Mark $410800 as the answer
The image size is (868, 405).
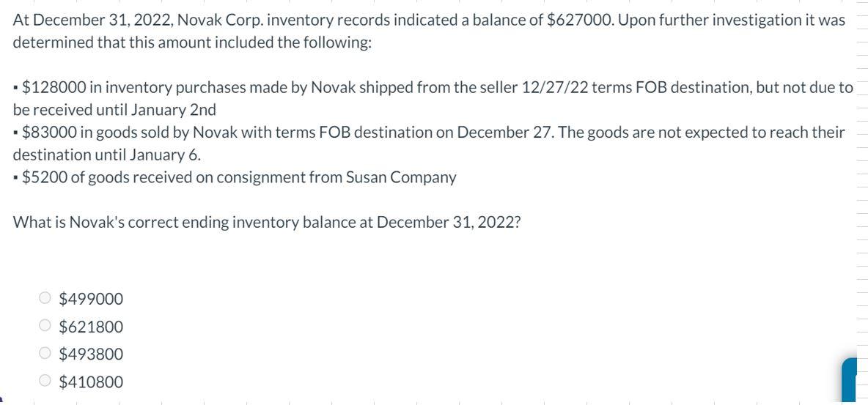[x=45, y=382]
